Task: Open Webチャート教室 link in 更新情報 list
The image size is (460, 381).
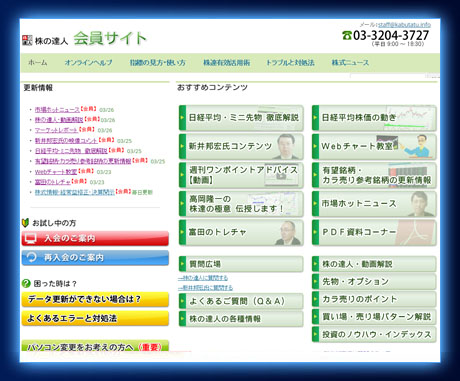Action: (56, 172)
